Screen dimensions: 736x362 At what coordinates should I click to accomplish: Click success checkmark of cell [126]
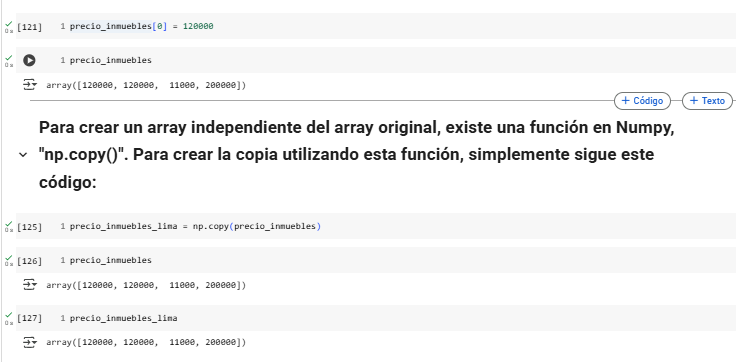tap(8, 258)
